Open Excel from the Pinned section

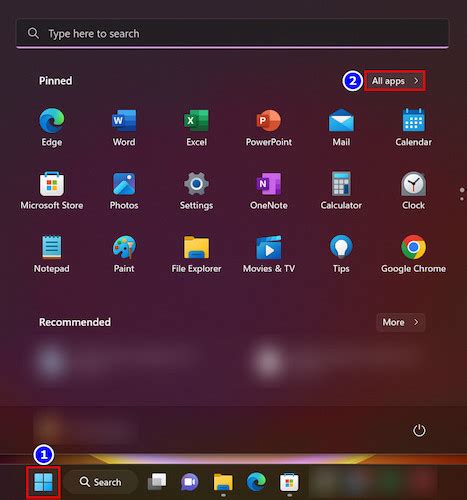[x=196, y=127]
